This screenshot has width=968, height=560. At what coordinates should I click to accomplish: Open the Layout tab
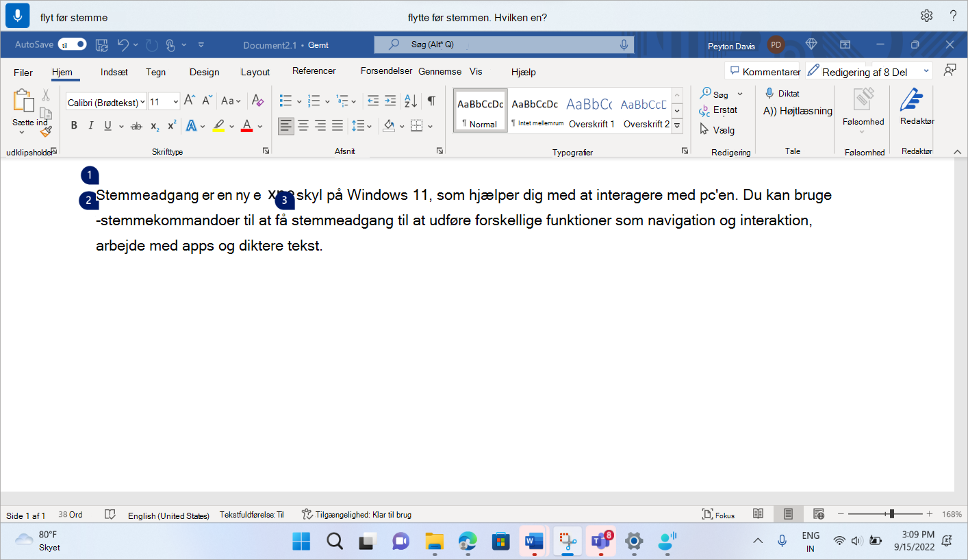click(x=255, y=72)
